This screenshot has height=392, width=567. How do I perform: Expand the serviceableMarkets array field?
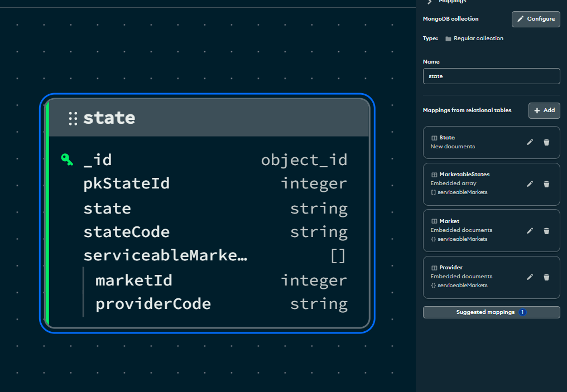[x=165, y=256]
